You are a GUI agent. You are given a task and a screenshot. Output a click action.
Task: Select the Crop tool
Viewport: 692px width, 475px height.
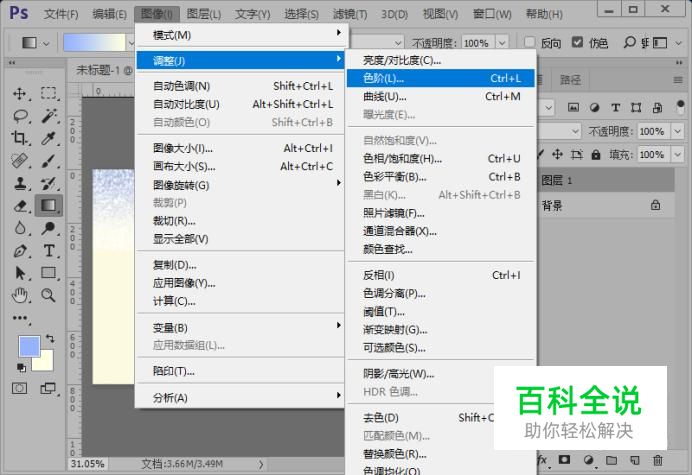[20, 138]
